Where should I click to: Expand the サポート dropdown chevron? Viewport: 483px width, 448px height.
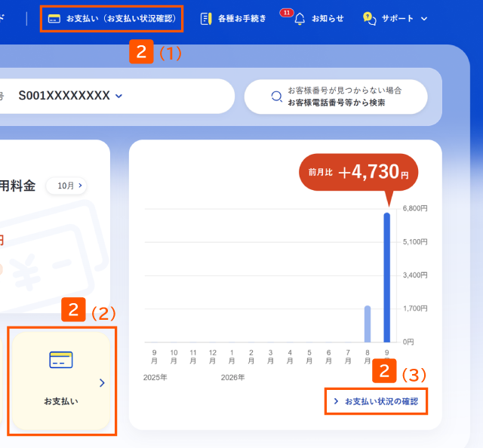coord(424,19)
